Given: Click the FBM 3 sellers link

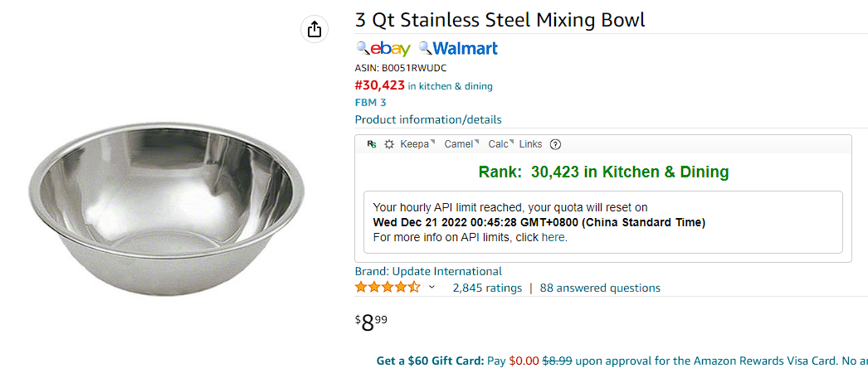Looking at the screenshot, I should pos(370,102).
